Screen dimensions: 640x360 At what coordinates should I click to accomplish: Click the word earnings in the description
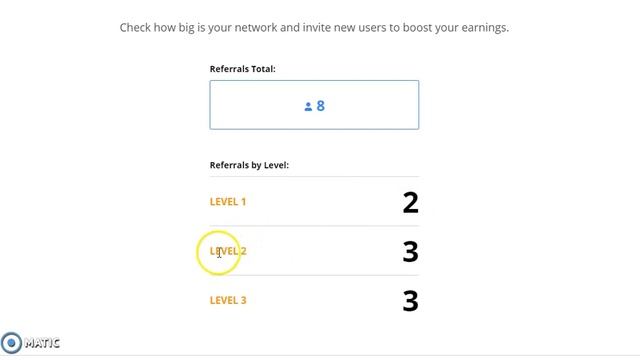tap(485, 28)
